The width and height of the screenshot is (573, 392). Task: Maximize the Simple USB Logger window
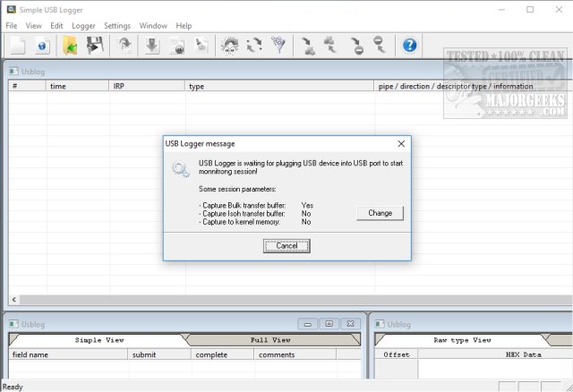coord(530,10)
